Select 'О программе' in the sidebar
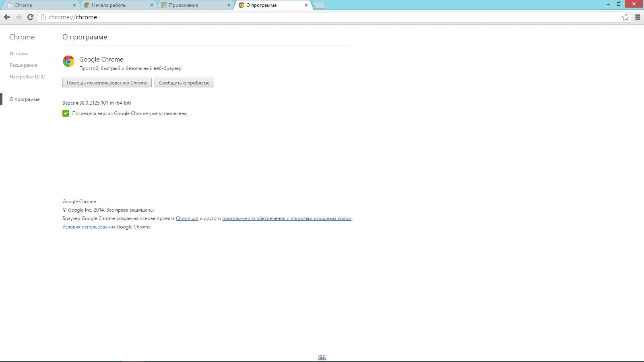This screenshot has height=362, width=644. click(25, 99)
